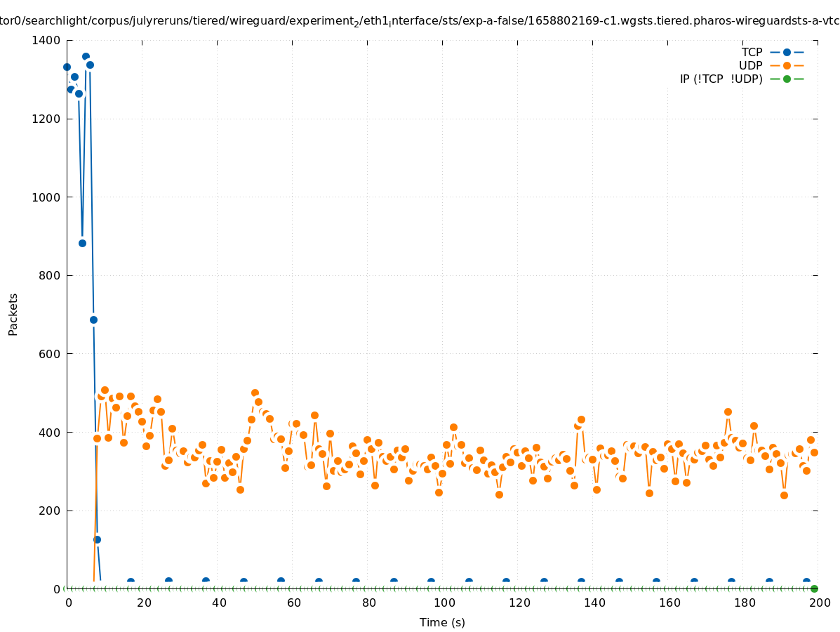Click the file path title at top
This screenshot has width=840, height=632.
click(x=420, y=21)
